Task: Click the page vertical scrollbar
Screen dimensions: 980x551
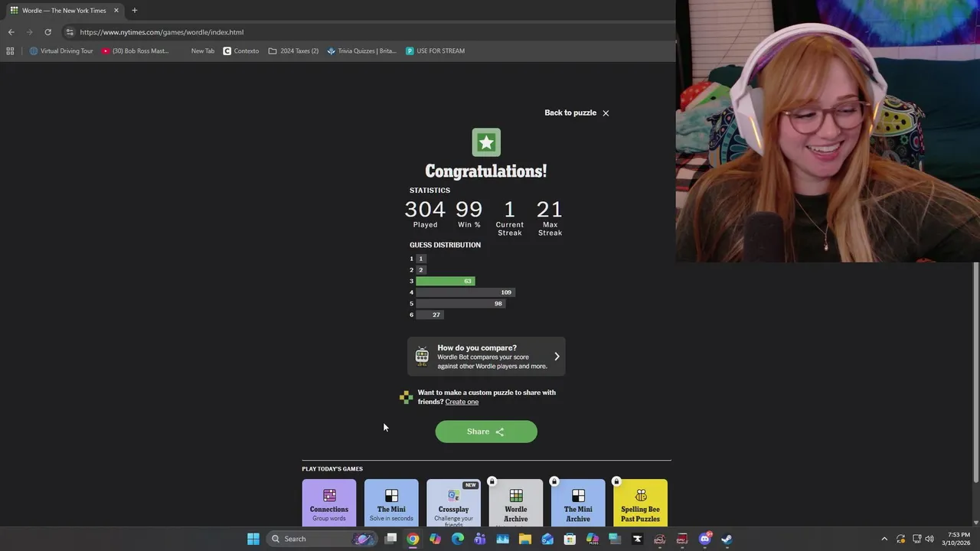Action: tap(975, 372)
